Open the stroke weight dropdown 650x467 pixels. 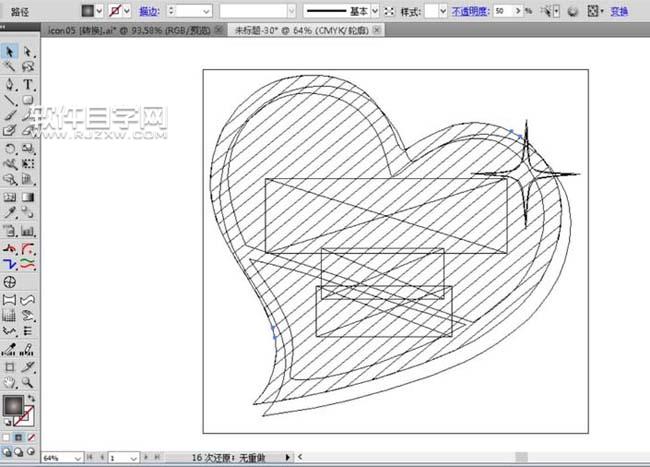pos(206,10)
